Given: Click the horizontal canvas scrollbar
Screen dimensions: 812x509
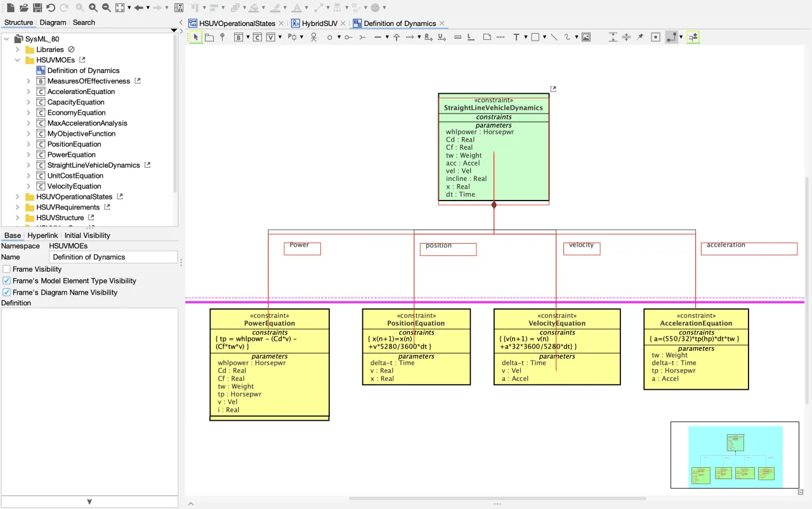Looking at the screenshot, I should click(497, 498).
